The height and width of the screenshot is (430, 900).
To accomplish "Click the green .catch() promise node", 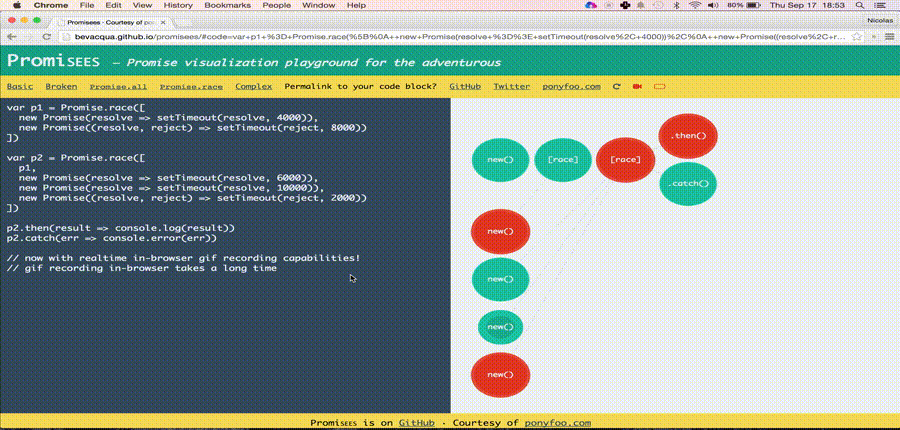I will pos(688,183).
